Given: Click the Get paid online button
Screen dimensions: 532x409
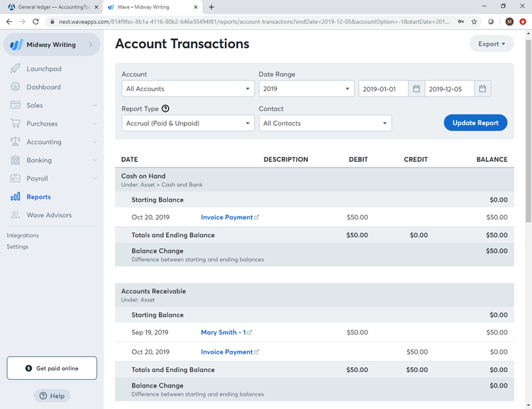Looking at the screenshot, I should coord(52,368).
